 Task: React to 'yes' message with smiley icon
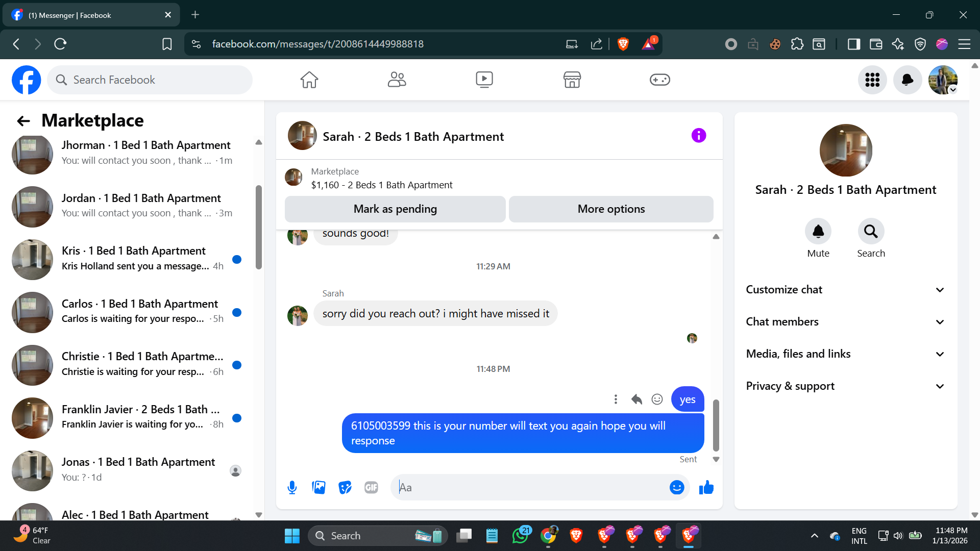click(x=657, y=399)
